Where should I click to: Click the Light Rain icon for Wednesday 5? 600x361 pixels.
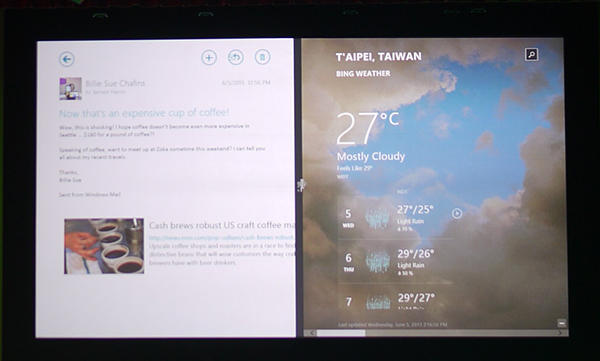click(377, 218)
